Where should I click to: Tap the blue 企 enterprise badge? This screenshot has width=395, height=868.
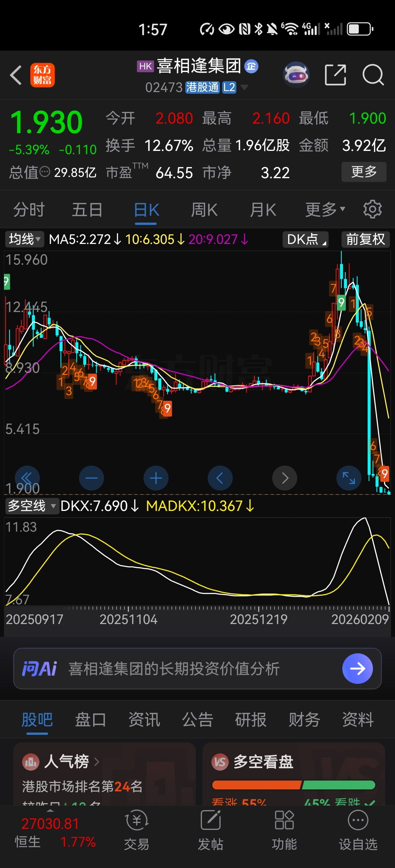[251, 66]
